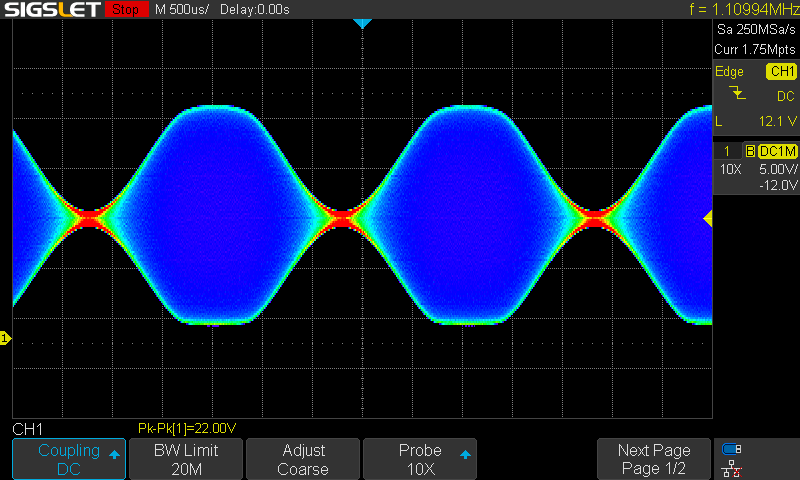Click the DC1M coupling impedance badge
800x480 pixels.
tap(778, 151)
